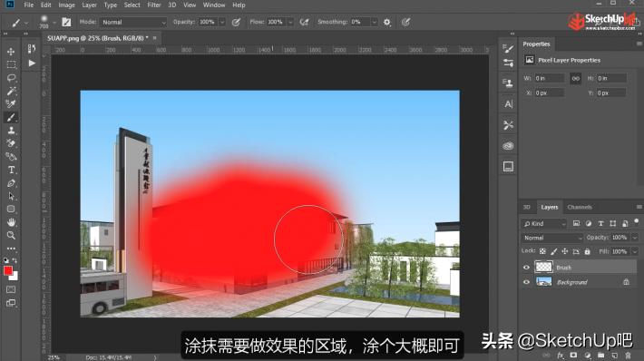This screenshot has height=361, width=644.
Task: Open the layer Kind filter dropdown
Action: coord(544,223)
